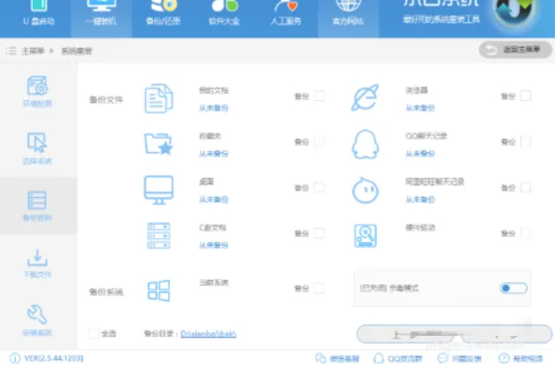Click the previous step (上一步) button
This screenshot has width=555, height=392.
click(x=402, y=334)
